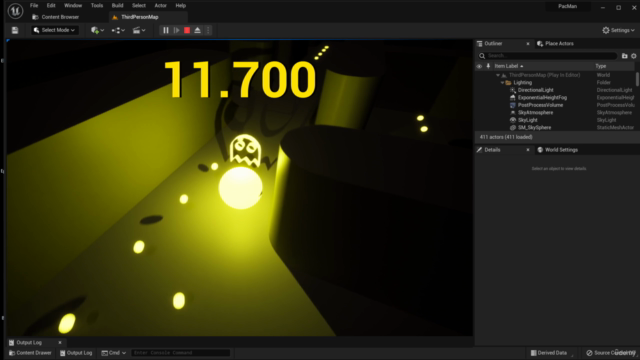Click the console command input field

(181, 353)
